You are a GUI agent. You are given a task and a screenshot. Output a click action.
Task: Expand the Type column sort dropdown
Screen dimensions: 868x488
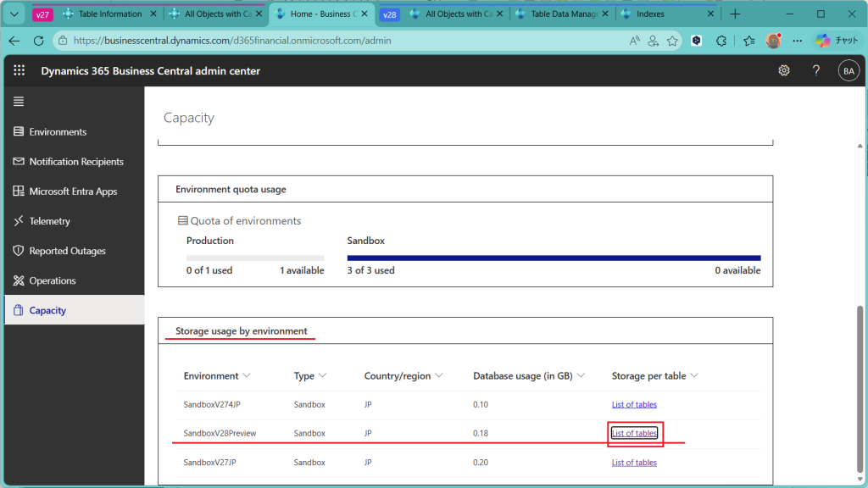pyautogui.click(x=323, y=375)
